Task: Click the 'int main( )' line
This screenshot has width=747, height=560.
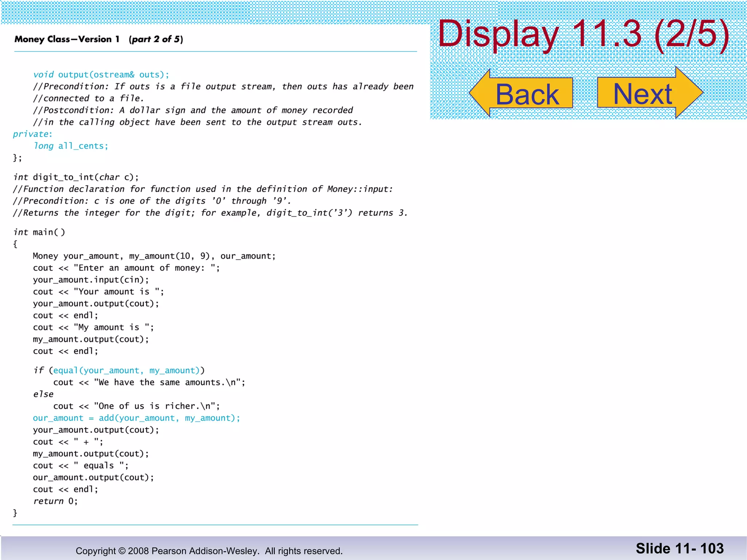Action: click(39, 232)
